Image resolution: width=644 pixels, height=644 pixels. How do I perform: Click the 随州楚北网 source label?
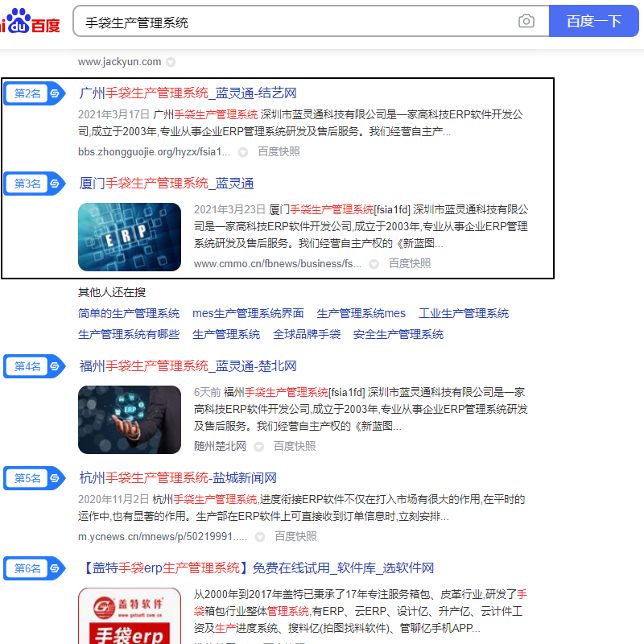tap(220, 447)
